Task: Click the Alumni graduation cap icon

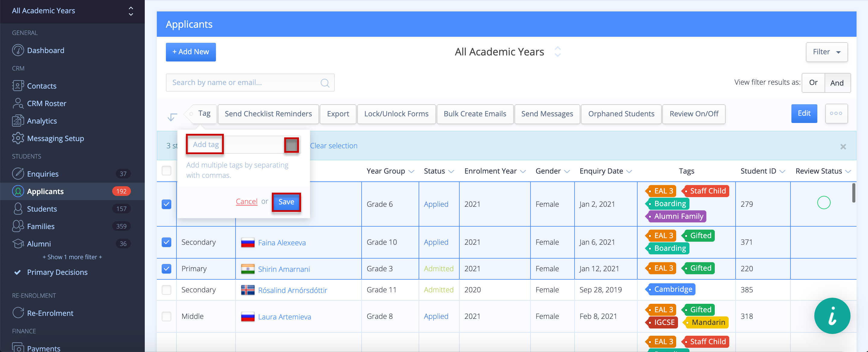Action: tap(18, 244)
